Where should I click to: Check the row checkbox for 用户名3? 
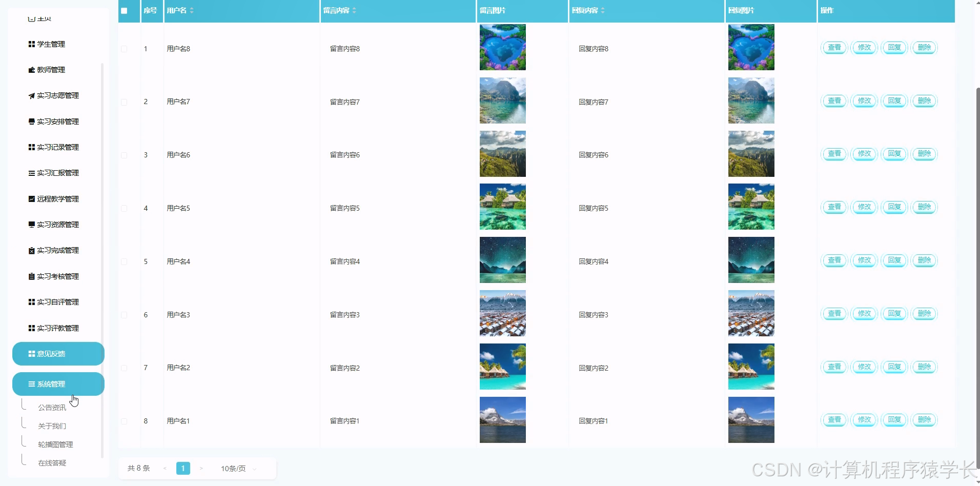(124, 315)
